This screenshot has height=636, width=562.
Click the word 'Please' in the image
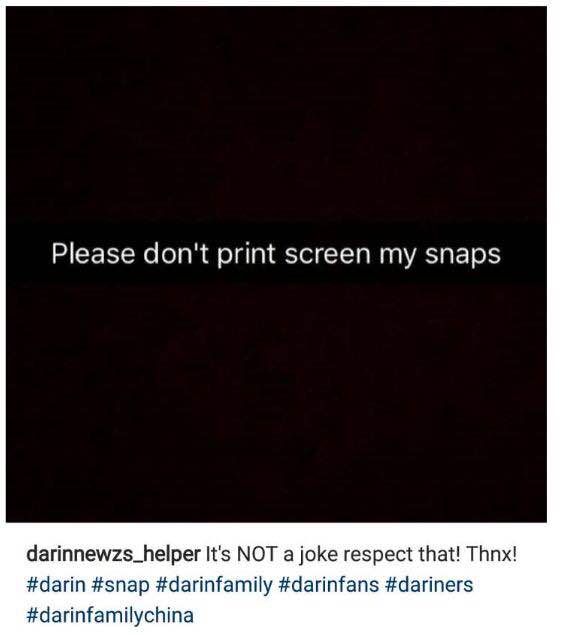tap(93, 254)
